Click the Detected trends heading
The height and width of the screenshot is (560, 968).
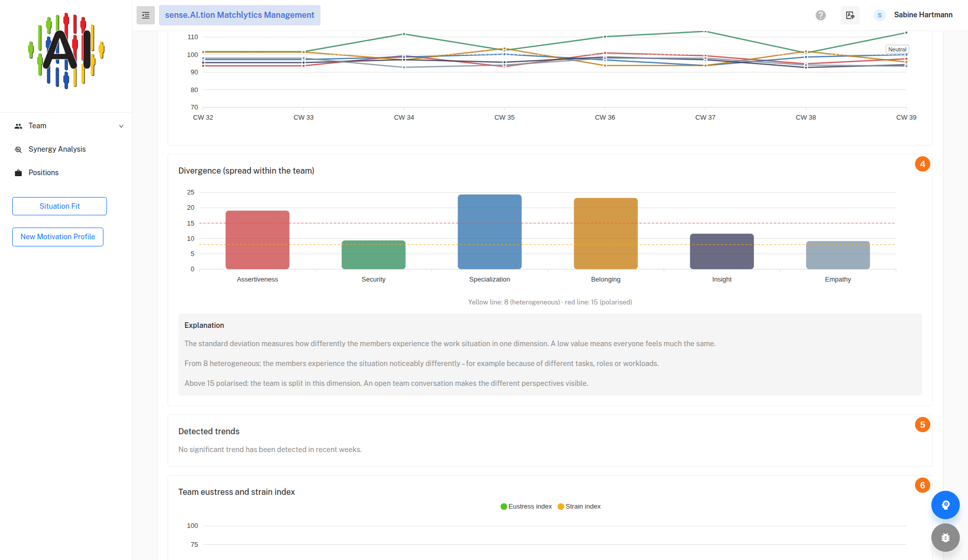(209, 431)
